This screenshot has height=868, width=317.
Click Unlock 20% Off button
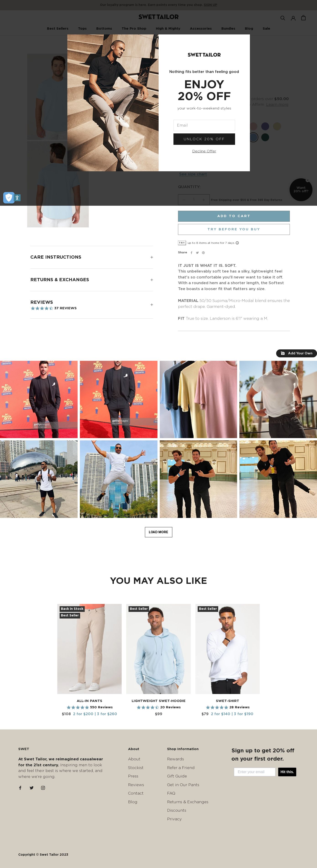point(204,139)
